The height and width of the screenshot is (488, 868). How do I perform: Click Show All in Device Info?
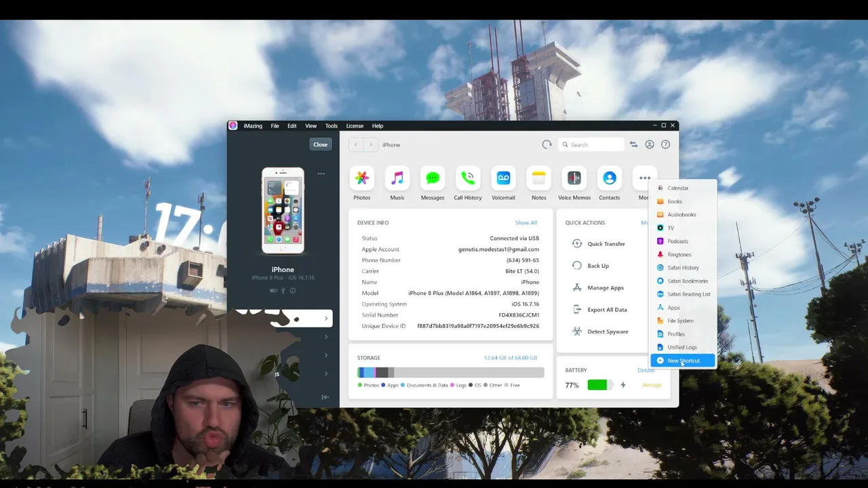526,223
